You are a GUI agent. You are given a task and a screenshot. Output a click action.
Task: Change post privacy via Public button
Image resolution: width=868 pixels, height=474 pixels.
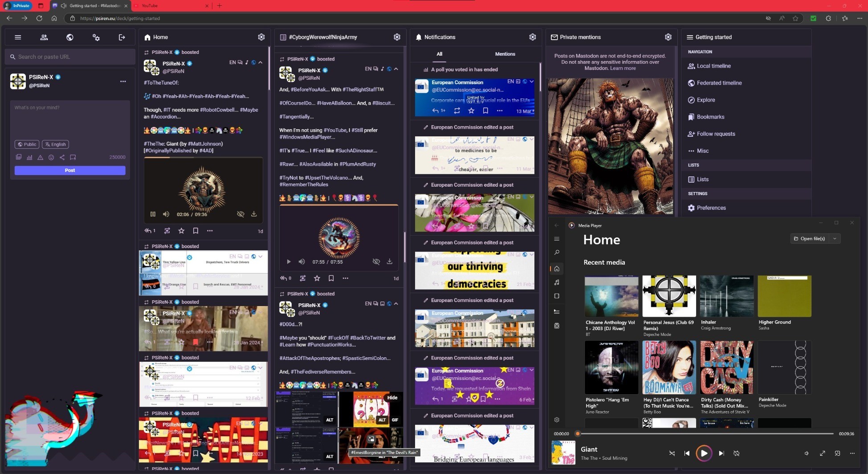pos(27,144)
